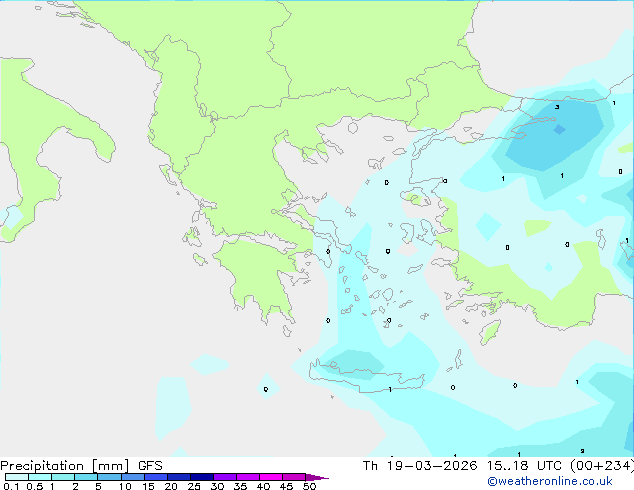The image size is (634, 490).
Task: Click the date 'Th 19-03-2026'
Action: pos(420,466)
